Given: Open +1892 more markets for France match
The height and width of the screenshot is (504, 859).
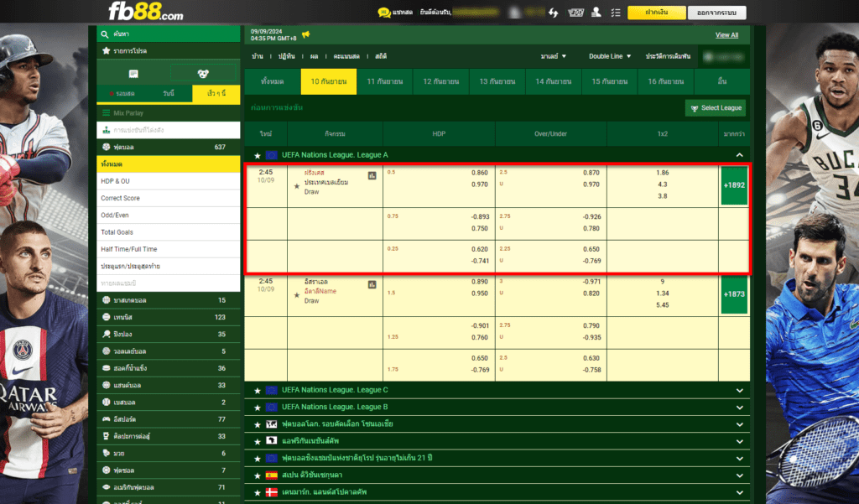Looking at the screenshot, I should [x=734, y=185].
